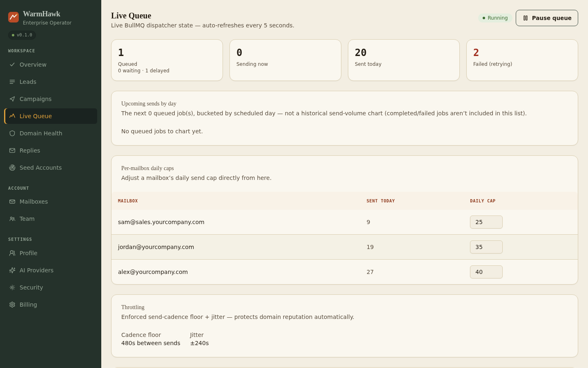The height and width of the screenshot is (368, 588).
Task: Open Replies from the sidebar
Action: pyautogui.click(x=51, y=150)
